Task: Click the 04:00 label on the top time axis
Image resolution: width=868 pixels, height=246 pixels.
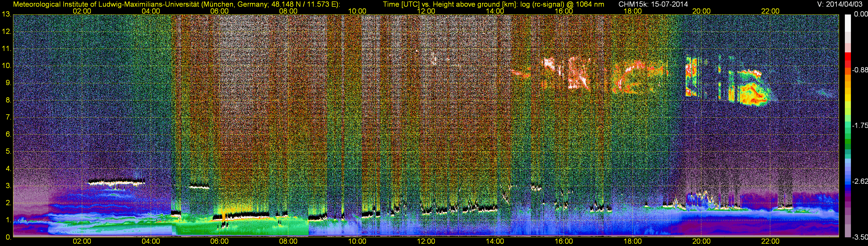Action: coord(151,11)
